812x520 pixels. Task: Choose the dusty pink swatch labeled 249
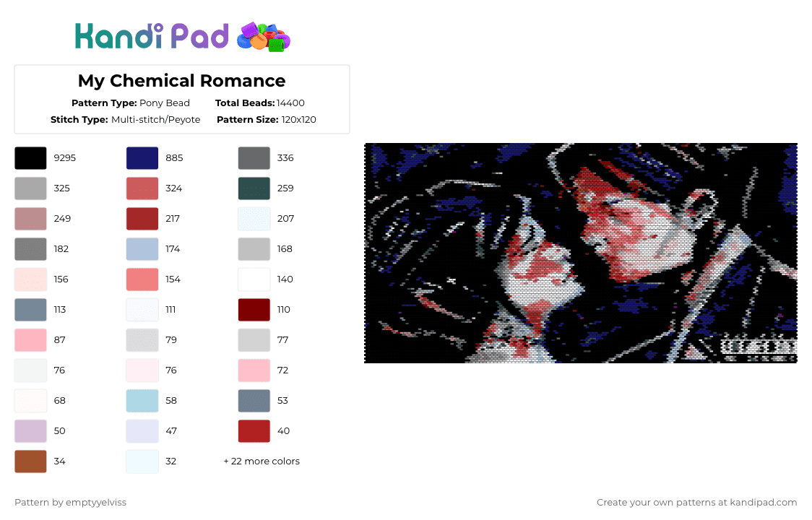pyautogui.click(x=30, y=219)
